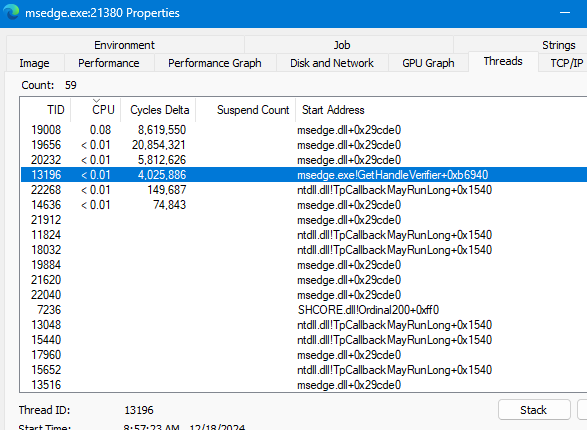Image resolution: width=587 pixels, height=430 pixels.
Task: Open the Performance tab
Action: 109,63
